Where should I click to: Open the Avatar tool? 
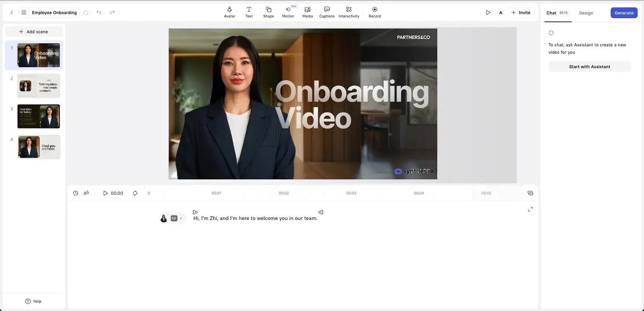click(230, 12)
